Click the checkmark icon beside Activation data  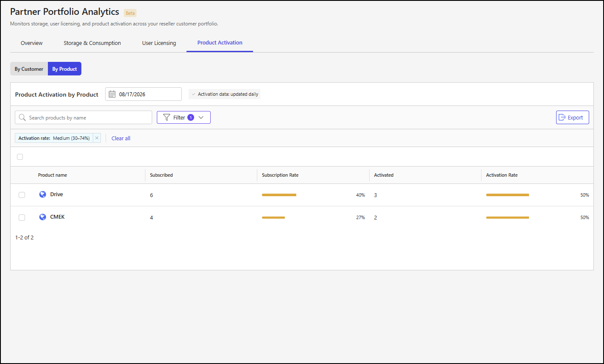193,94
